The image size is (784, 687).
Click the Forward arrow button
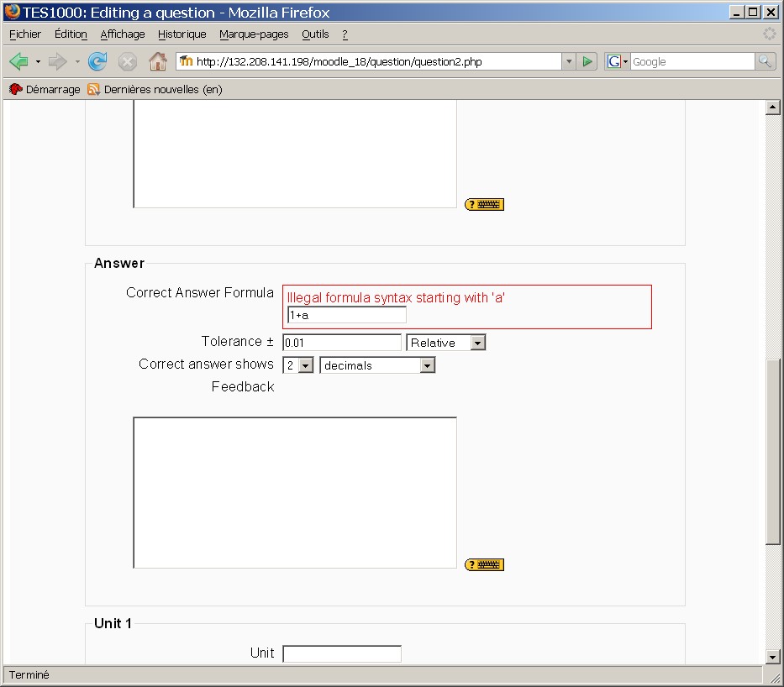tap(57, 61)
